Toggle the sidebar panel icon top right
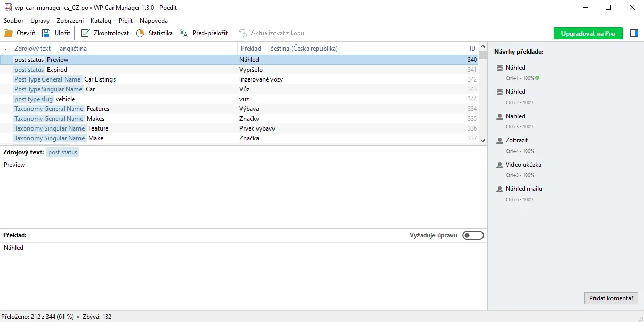The image size is (644, 322). pos(634,33)
